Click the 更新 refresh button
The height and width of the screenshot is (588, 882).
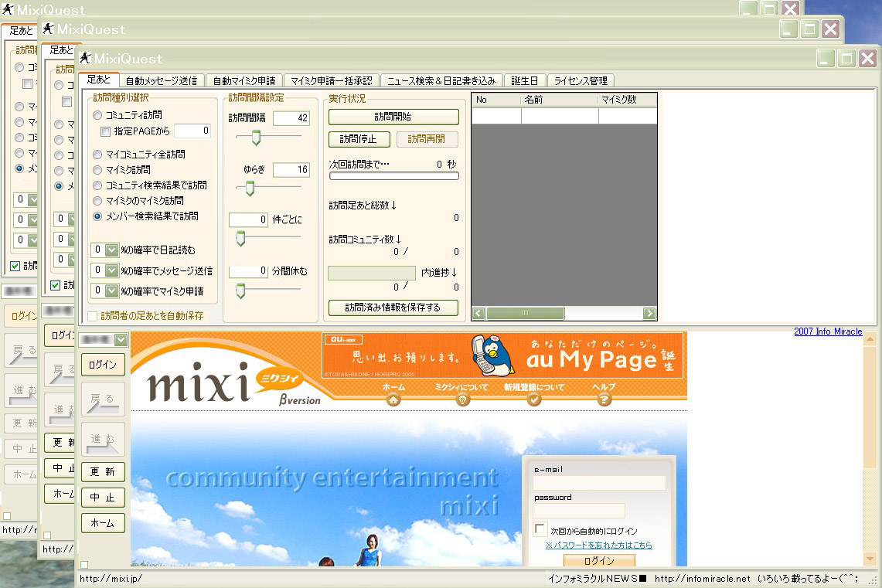[103, 471]
